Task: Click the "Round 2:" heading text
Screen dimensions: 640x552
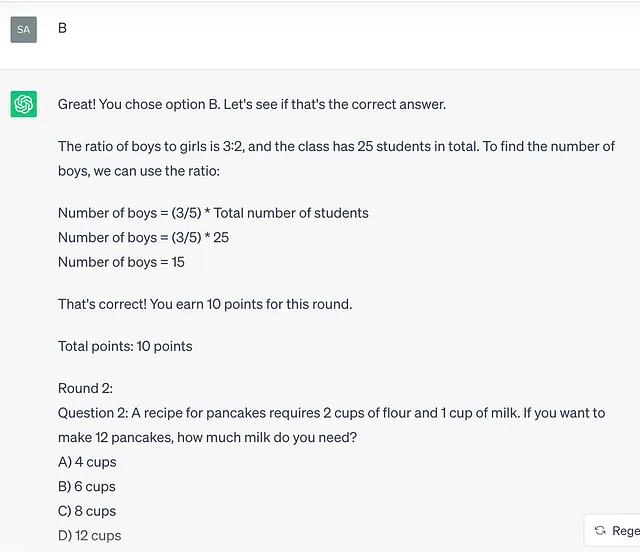Action: tap(85, 388)
